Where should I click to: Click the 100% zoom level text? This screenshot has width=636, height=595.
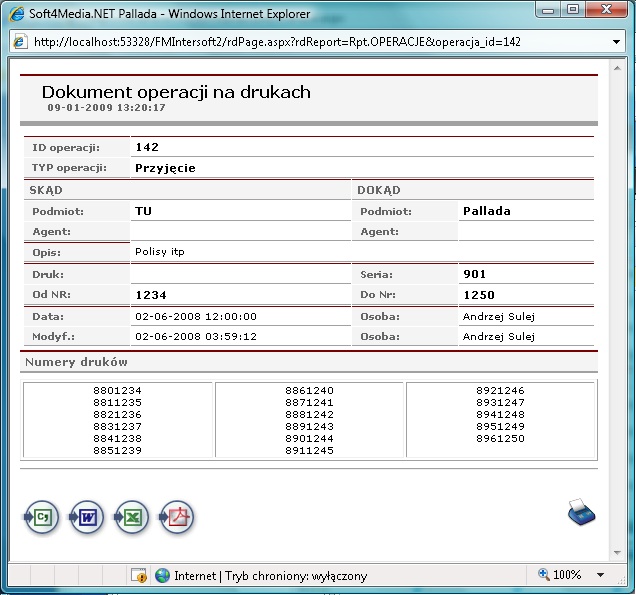pos(567,575)
